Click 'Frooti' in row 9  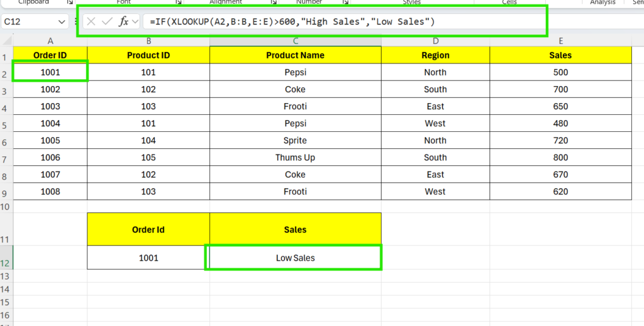click(296, 192)
